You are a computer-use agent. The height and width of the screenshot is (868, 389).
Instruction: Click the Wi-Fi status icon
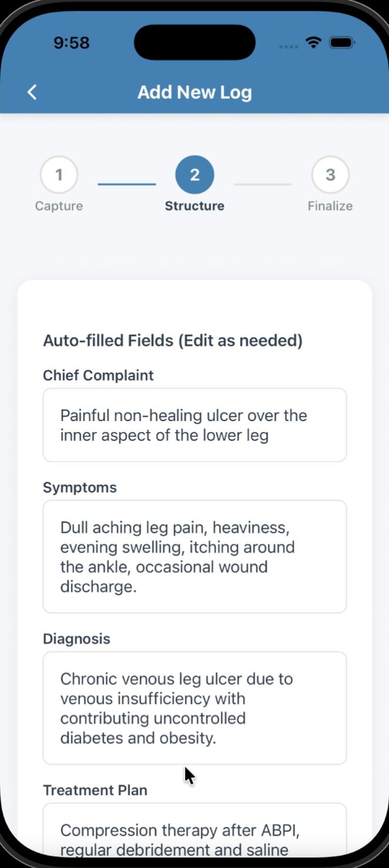tap(314, 43)
